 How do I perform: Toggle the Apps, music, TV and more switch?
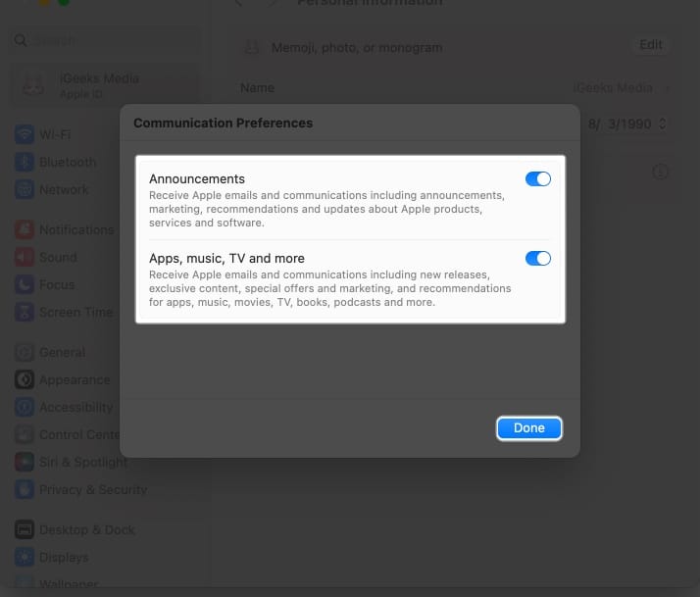538,258
